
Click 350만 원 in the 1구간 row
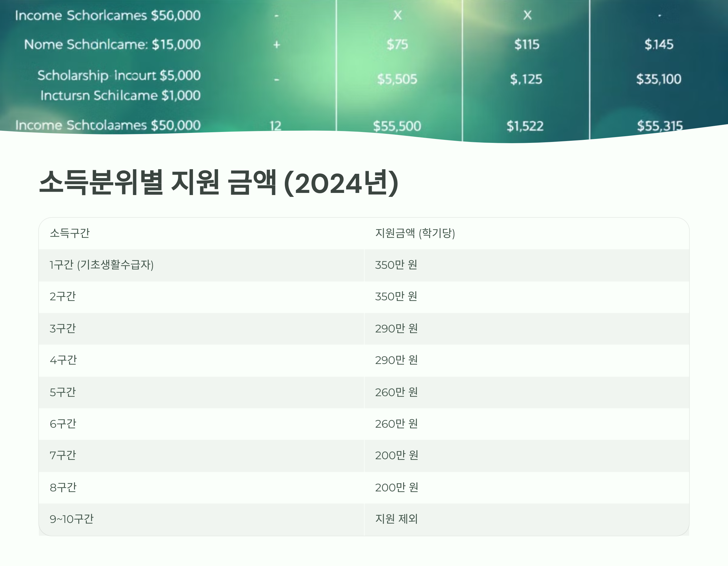396,265
